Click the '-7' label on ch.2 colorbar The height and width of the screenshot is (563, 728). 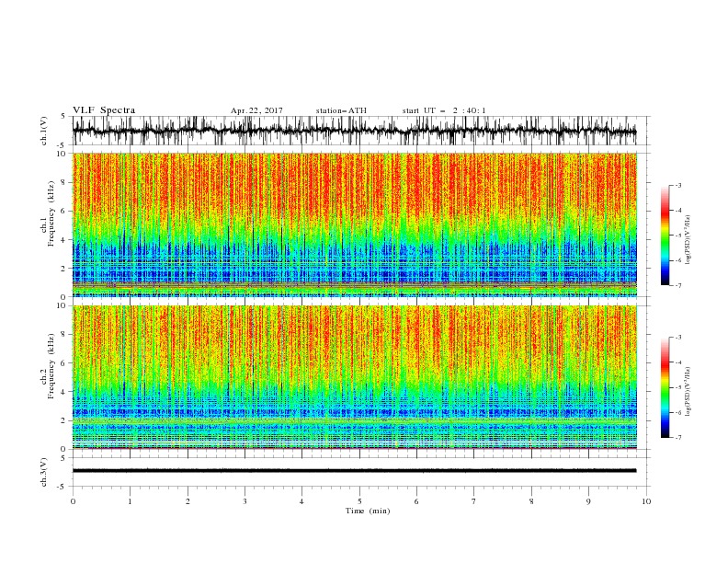coord(678,437)
